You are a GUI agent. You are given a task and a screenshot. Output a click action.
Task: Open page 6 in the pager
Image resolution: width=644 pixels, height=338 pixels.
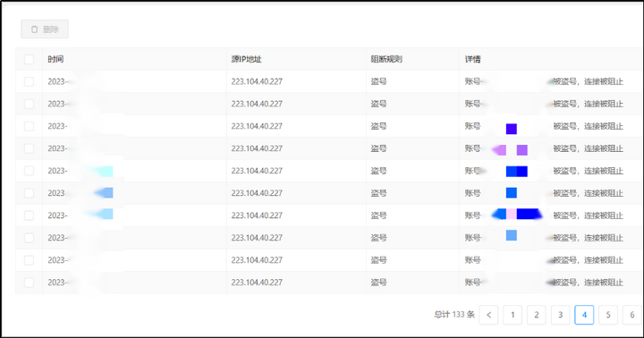point(631,315)
